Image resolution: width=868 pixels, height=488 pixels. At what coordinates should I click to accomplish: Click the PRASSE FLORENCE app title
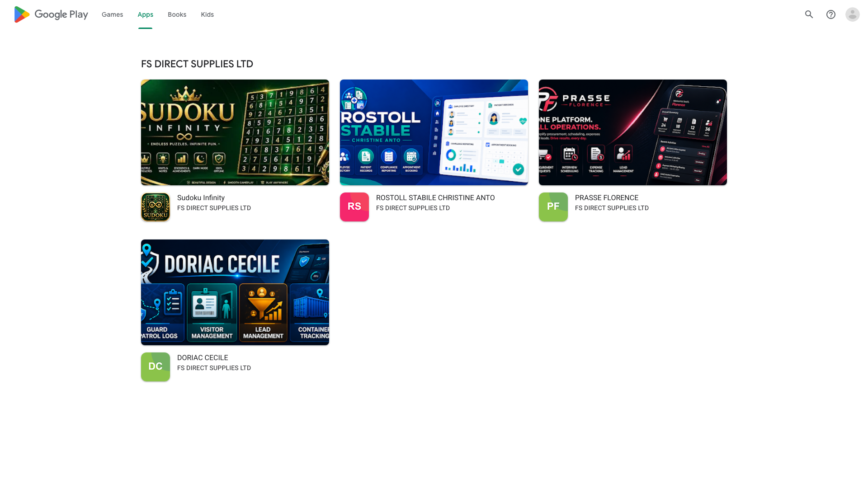(x=607, y=198)
